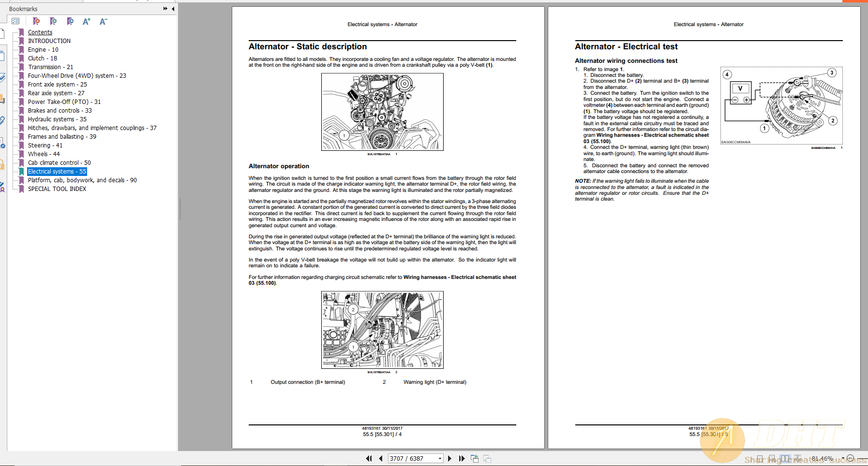This screenshot has height=466, width=868.
Task: Select the delete bookmark icon
Action: [36, 21]
